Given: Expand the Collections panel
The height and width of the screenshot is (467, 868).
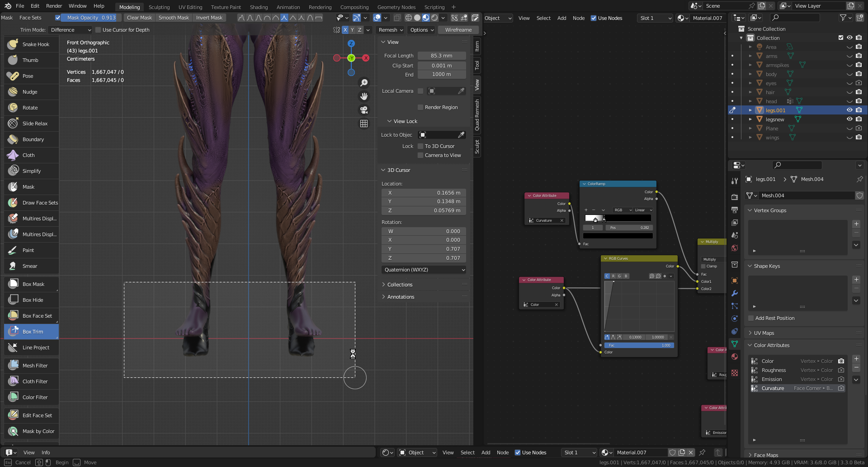Looking at the screenshot, I should click(400, 285).
